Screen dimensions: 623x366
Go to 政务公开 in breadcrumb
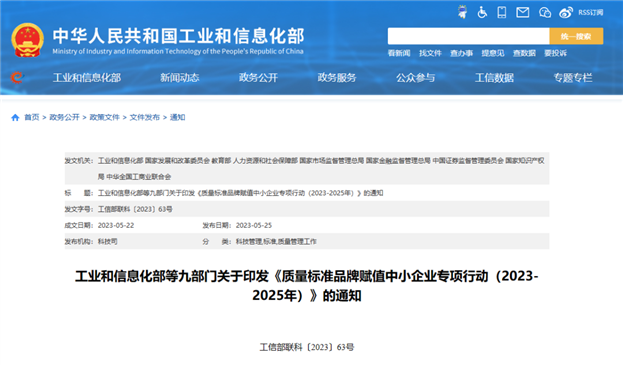click(x=64, y=117)
